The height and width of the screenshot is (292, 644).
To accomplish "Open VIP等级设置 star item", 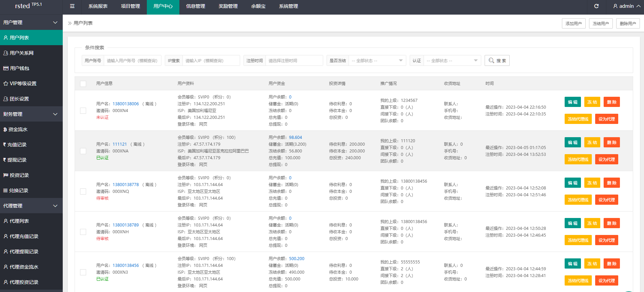I will pyautogui.click(x=23, y=84).
